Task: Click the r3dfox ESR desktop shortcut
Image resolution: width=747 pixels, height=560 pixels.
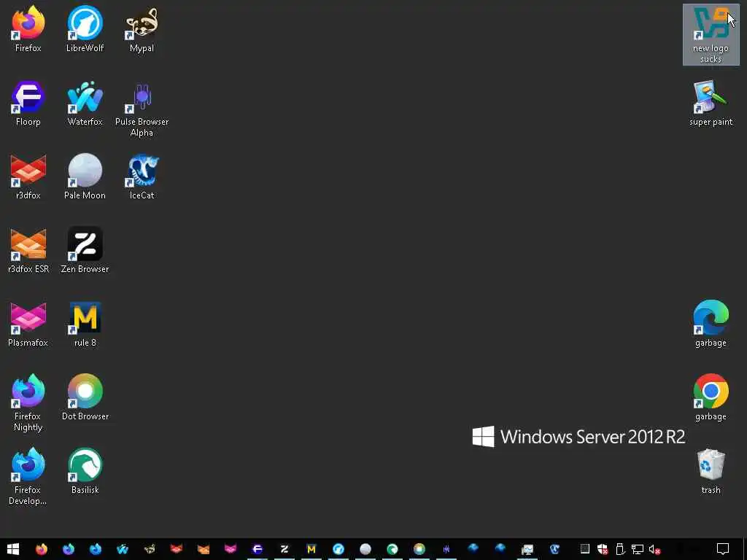Action: [x=28, y=250]
